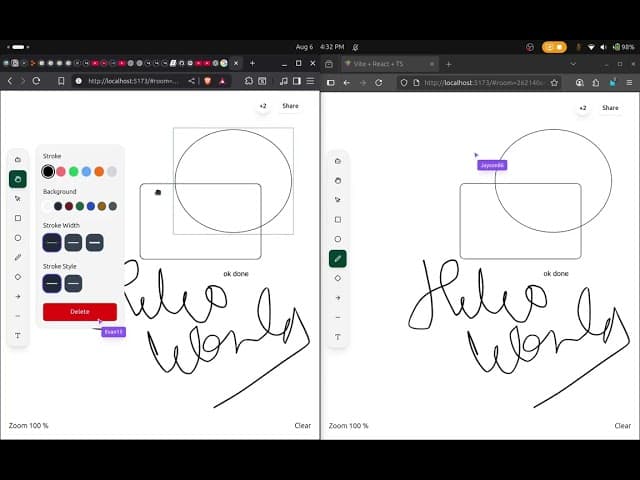Select the rectangle tool in right window toolbar
The width and height of the screenshot is (640, 480).
pos(338,220)
